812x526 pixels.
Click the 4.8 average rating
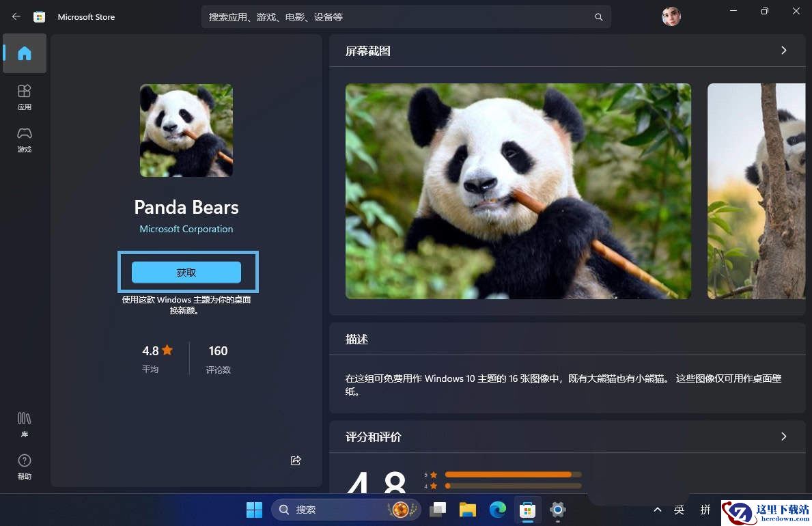pos(158,351)
